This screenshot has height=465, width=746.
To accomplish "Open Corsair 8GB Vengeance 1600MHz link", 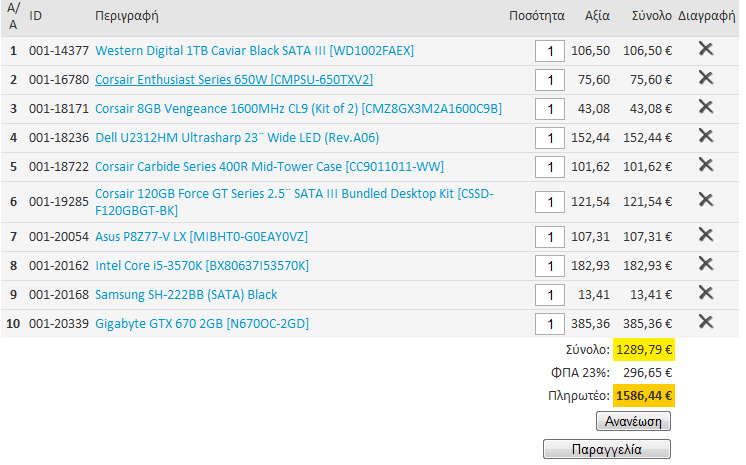I will [x=298, y=109].
